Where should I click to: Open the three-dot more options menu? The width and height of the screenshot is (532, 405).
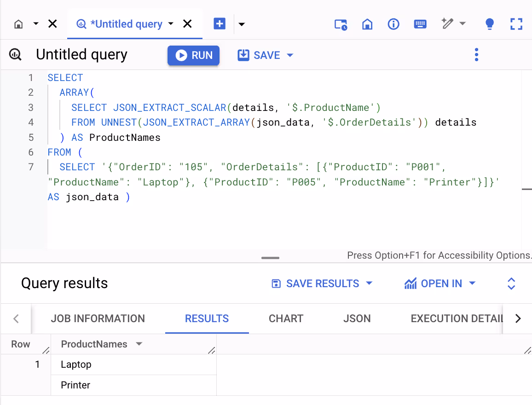476,55
